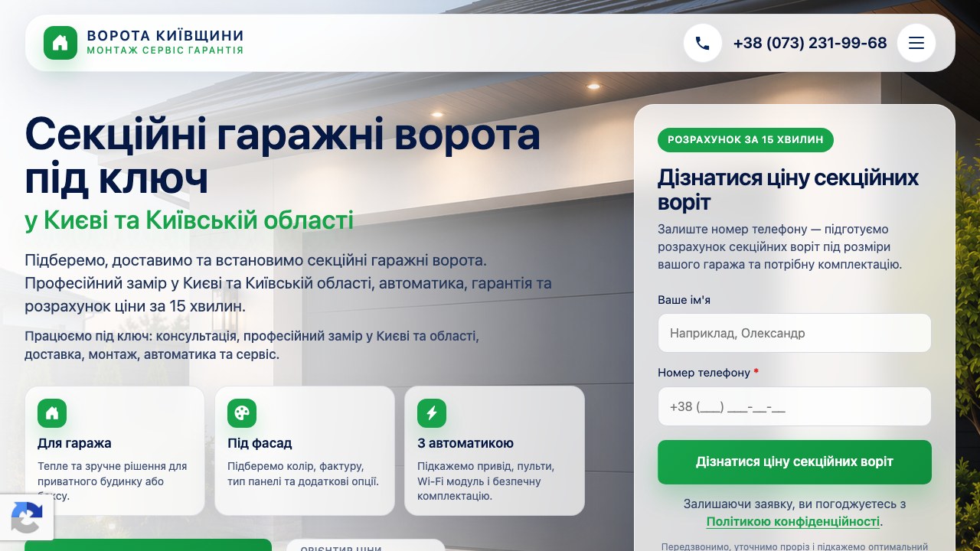Click text 'Залишаючи заявку, ви погоджуєтесь з'
This screenshot has width=980, height=551.
click(795, 504)
